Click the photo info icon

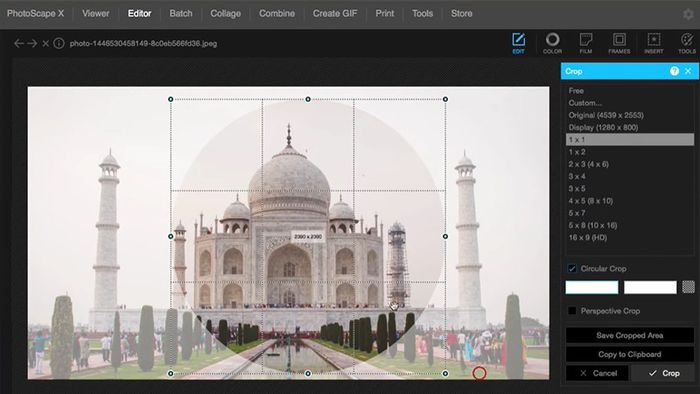[58, 43]
